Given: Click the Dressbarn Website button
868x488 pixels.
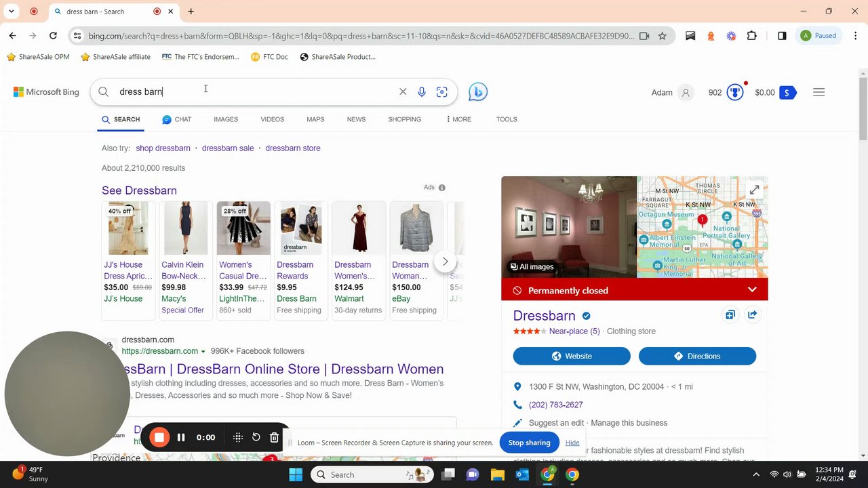Looking at the screenshot, I should (x=572, y=356).
